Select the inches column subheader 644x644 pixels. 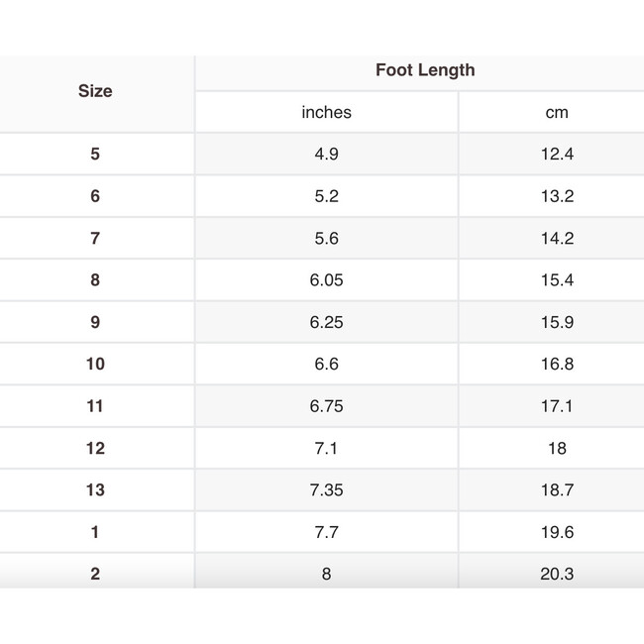pos(326,112)
